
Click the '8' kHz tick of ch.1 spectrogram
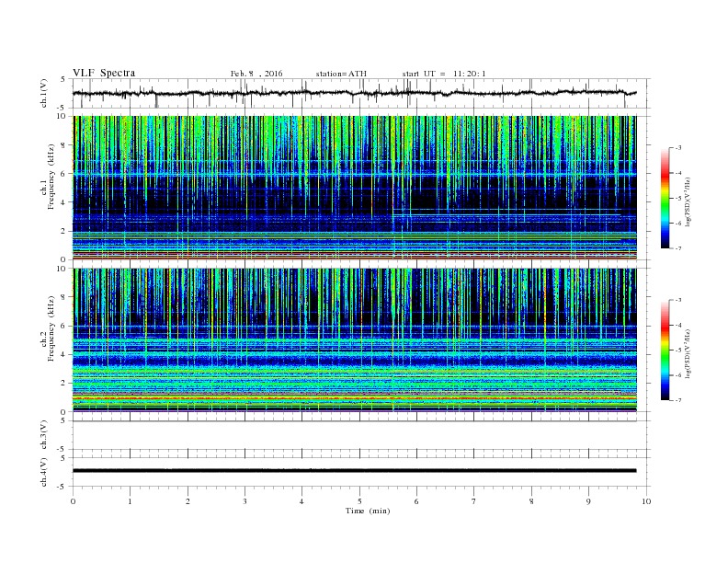64,145
